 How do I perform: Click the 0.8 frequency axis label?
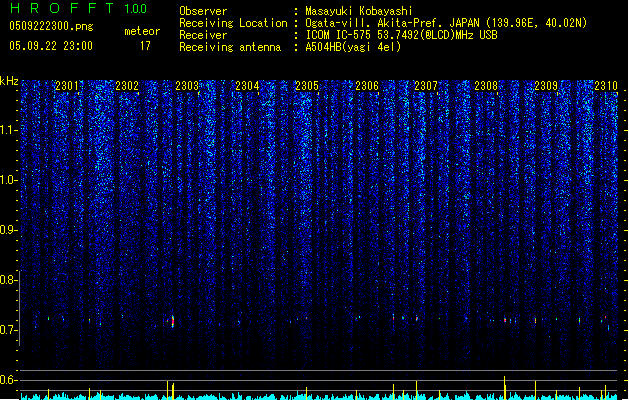(x=8, y=280)
